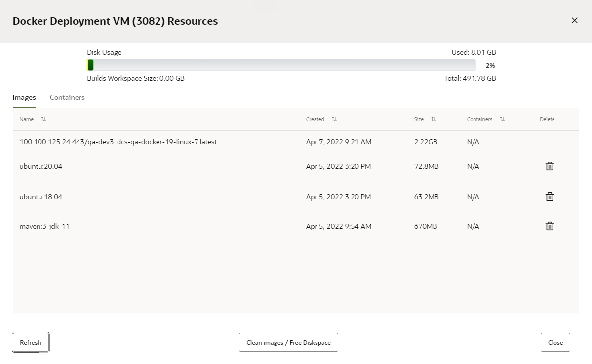592x364 pixels.
Task: Delete the ubuntu:18.04 image via trash icon
Action: [x=550, y=196]
